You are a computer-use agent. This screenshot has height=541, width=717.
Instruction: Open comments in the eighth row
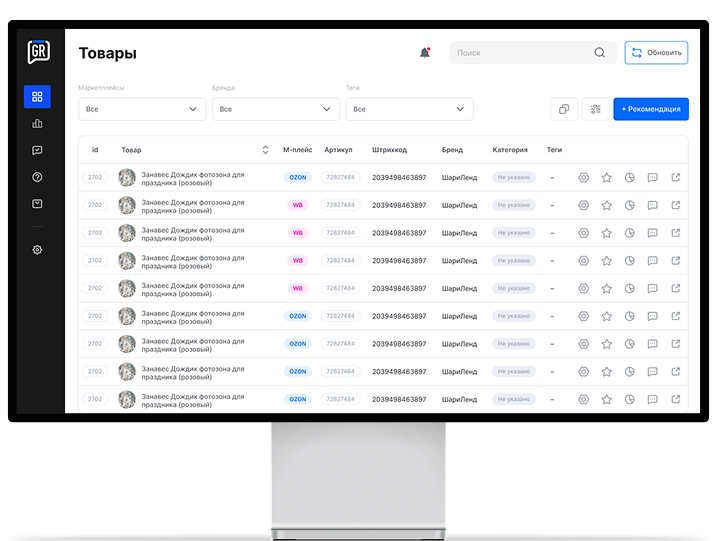coord(653,372)
